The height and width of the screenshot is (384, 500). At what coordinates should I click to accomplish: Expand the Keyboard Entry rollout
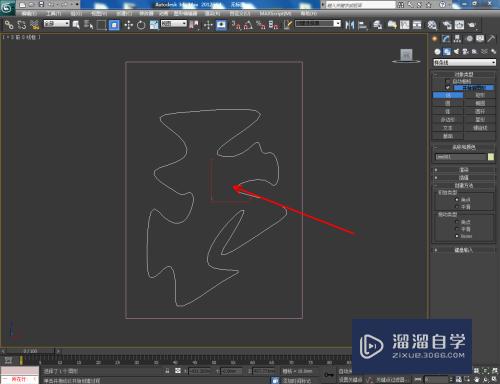click(x=464, y=250)
